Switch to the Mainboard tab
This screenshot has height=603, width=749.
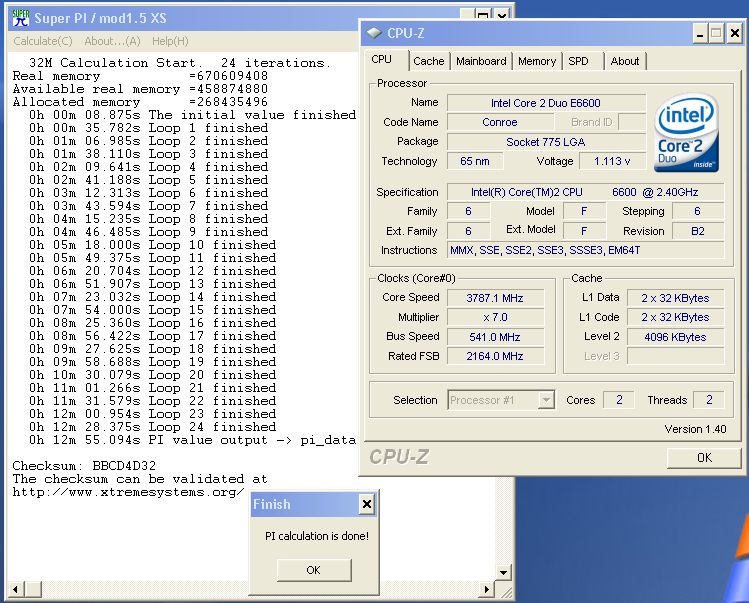coord(481,61)
